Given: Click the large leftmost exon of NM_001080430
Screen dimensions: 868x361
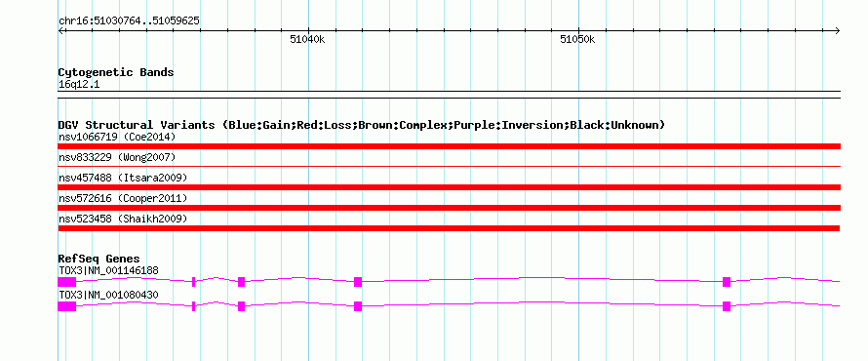Looking at the screenshot, I should point(67,306).
